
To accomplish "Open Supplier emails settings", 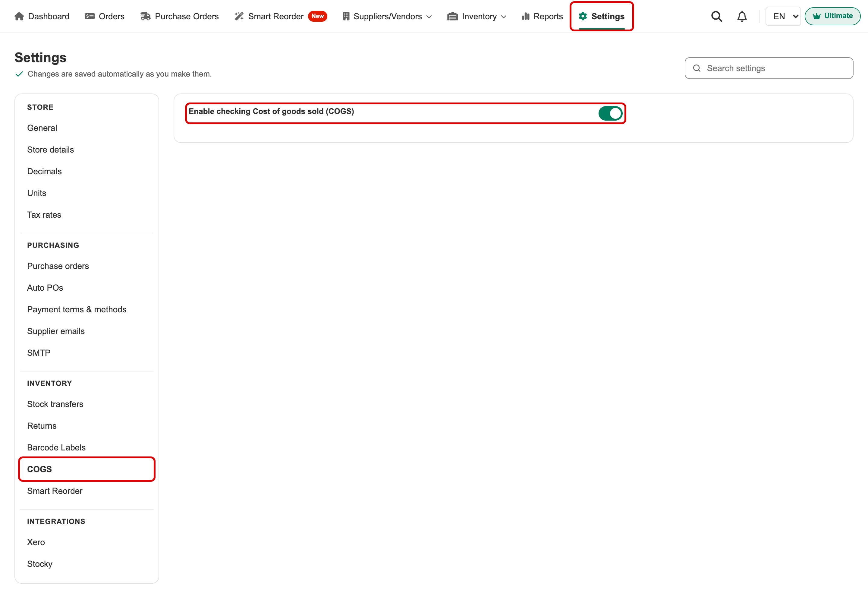I will tap(56, 331).
